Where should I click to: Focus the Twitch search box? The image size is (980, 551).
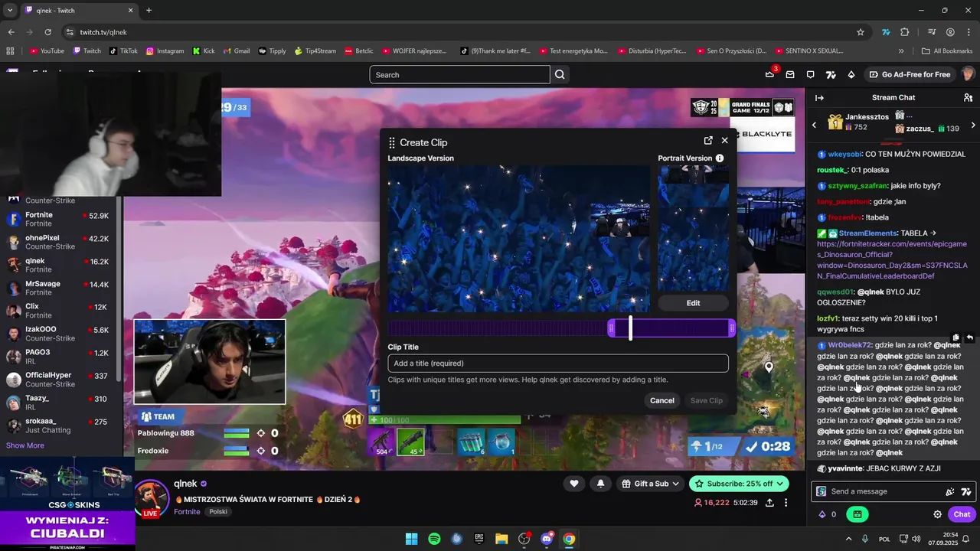tap(459, 75)
